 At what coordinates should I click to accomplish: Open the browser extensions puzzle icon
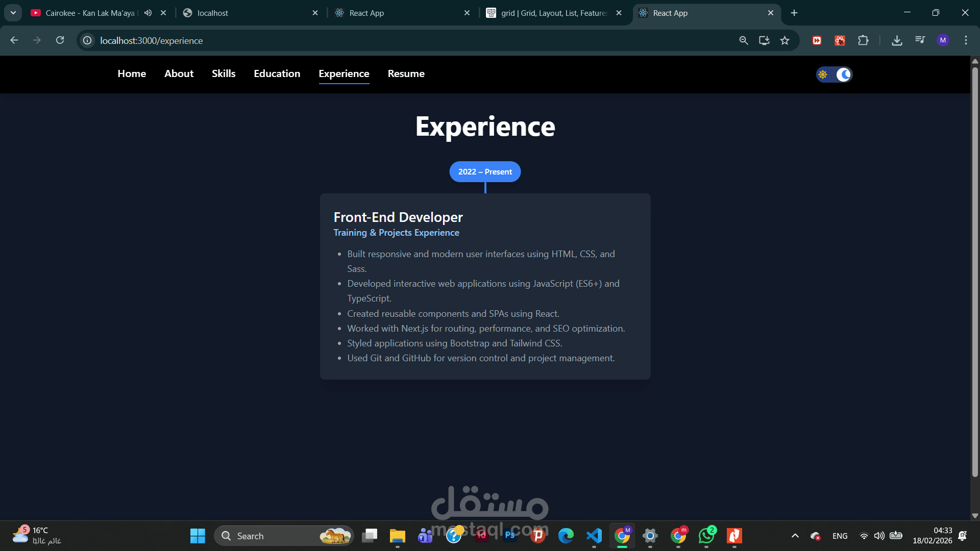863,40
